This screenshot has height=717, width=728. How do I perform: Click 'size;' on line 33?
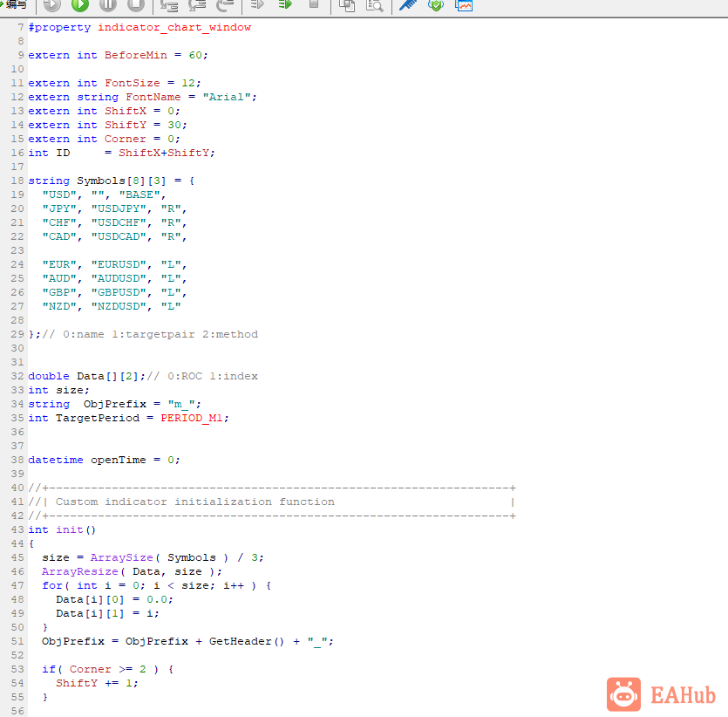[73, 390]
